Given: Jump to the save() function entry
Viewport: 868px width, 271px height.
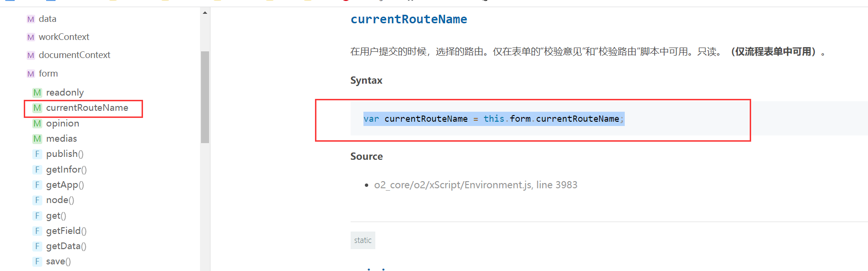Looking at the screenshot, I should click(58, 261).
